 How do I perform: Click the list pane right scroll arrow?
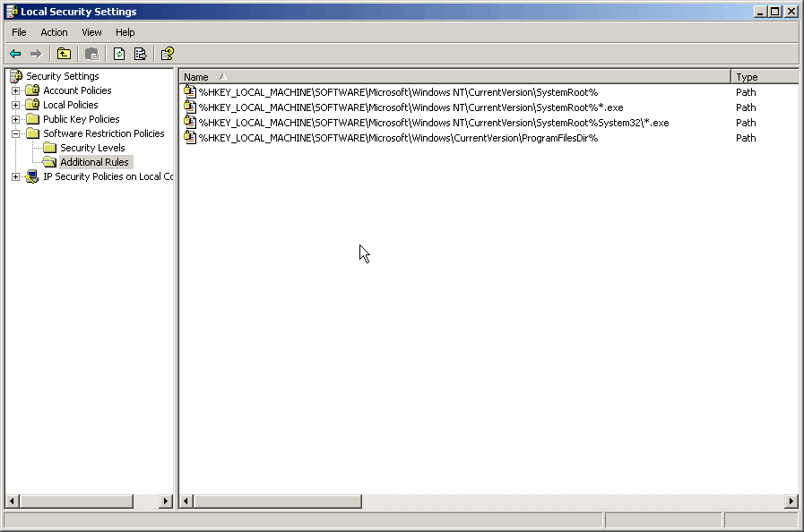tap(791, 502)
